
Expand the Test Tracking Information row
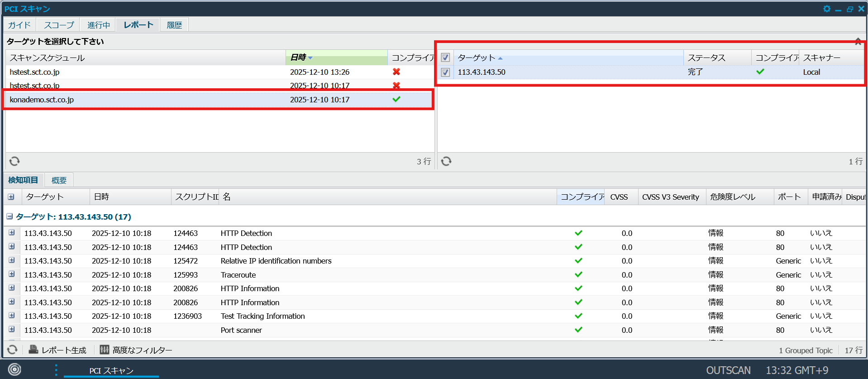point(12,316)
